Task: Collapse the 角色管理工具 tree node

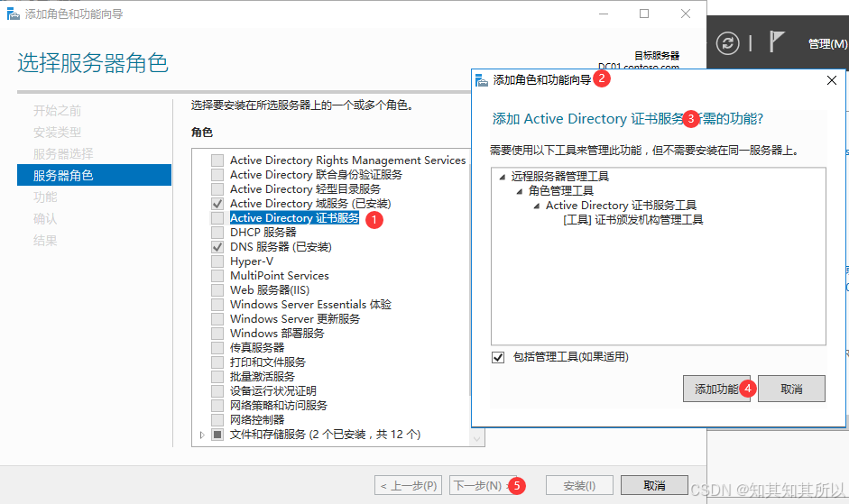Action: click(520, 191)
